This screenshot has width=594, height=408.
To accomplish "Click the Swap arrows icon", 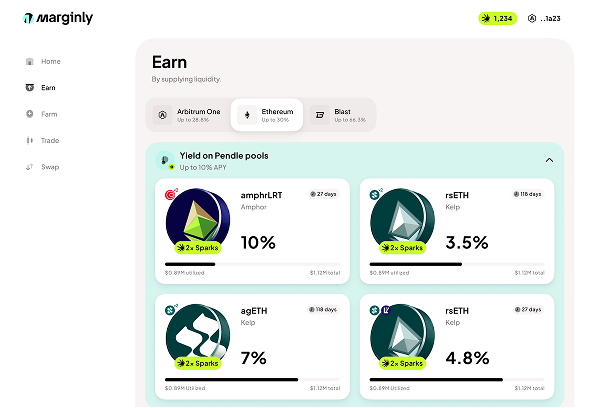I will [x=30, y=167].
